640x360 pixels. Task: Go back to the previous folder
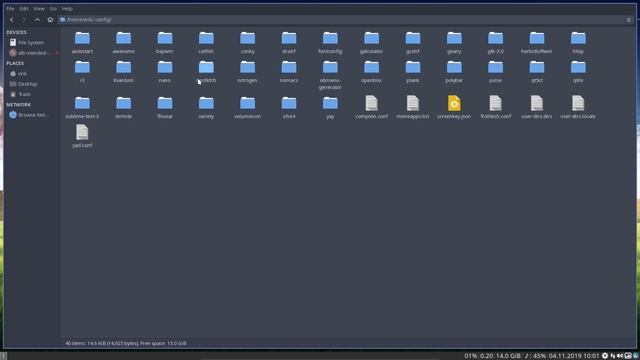click(x=12, y=20)
